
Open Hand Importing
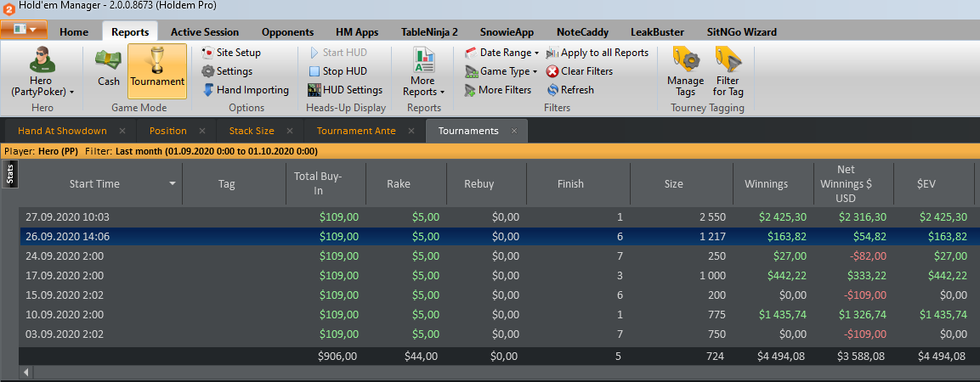[x=246, y=90]
